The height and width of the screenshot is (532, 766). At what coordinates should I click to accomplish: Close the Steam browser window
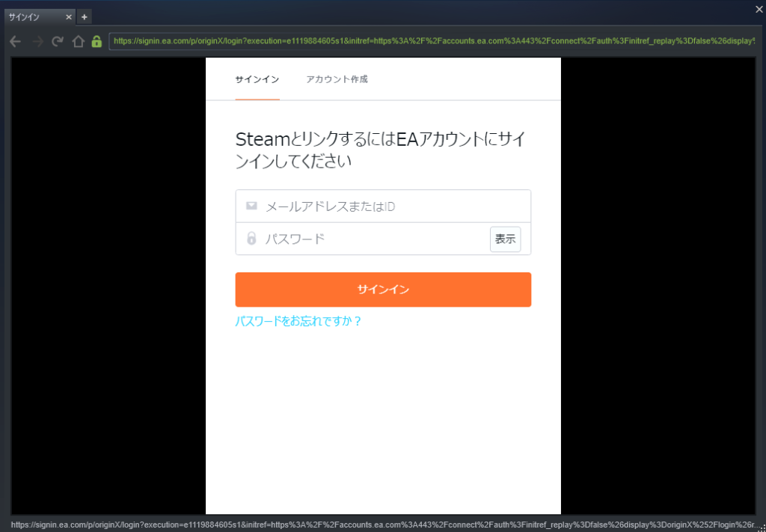point(759,9)
